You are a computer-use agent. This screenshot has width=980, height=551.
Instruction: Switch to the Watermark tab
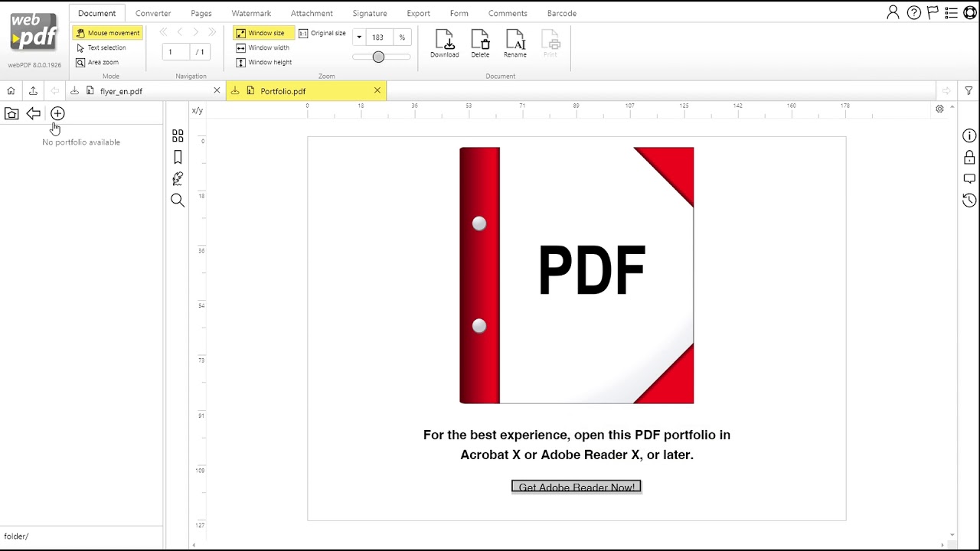click(x=251, y=13)
